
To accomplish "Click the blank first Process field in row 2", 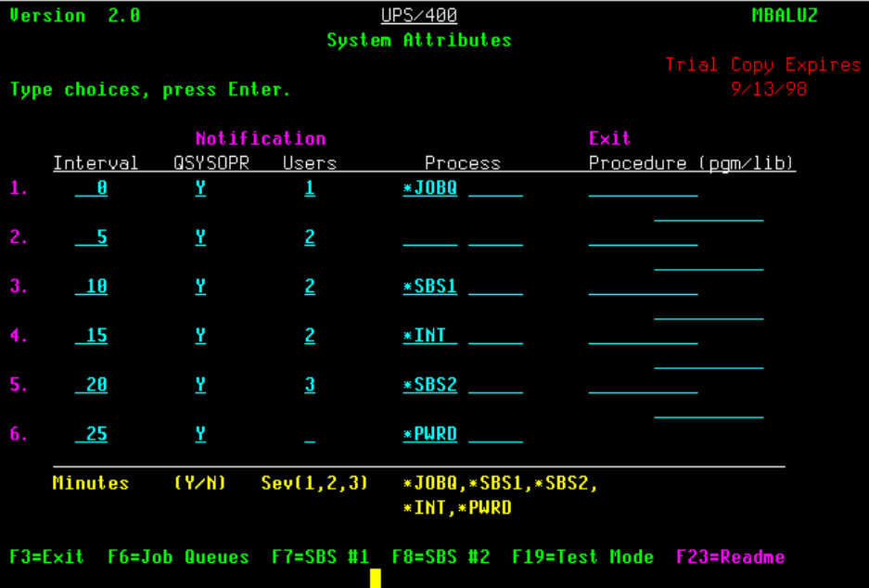I will click(430, 238).
